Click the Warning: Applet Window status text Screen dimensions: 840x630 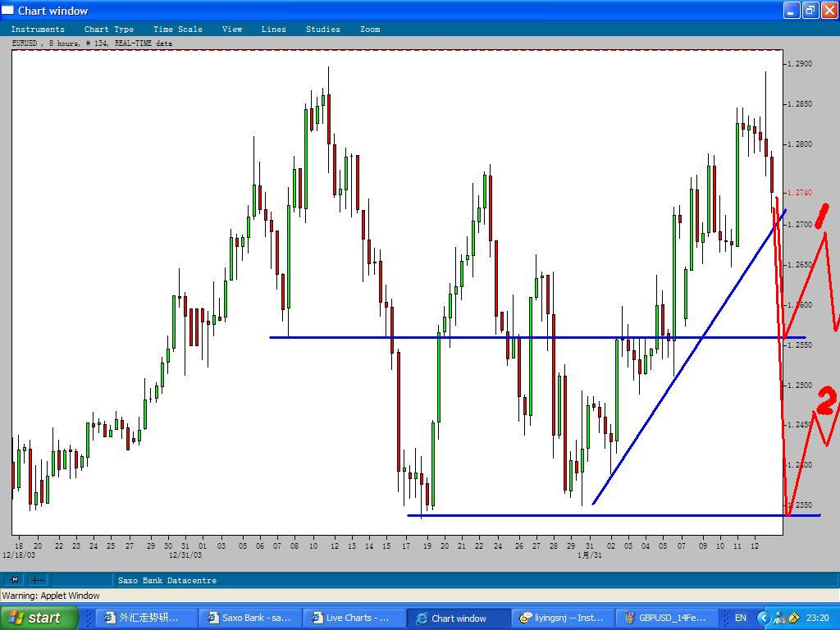point(51,596)
